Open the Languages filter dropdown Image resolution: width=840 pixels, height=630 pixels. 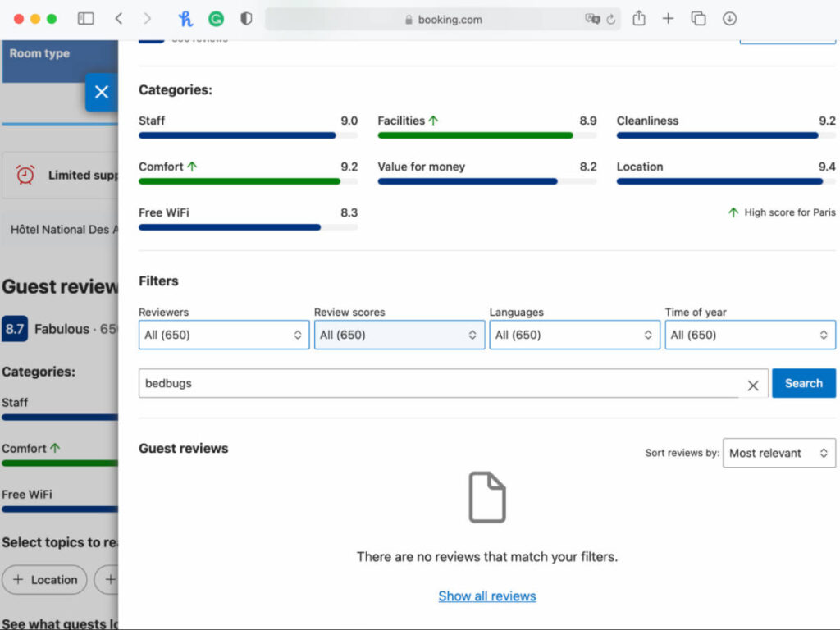coord(574,335)
